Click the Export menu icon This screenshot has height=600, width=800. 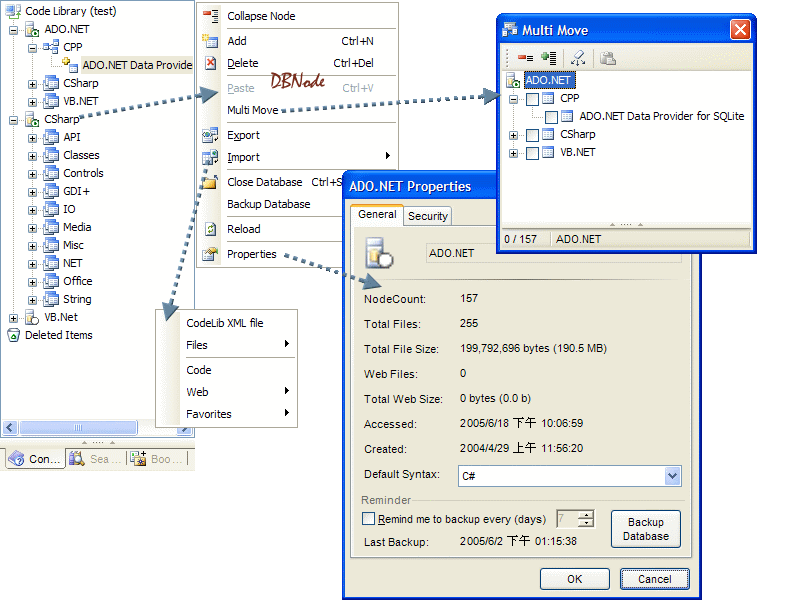[210, 135]
